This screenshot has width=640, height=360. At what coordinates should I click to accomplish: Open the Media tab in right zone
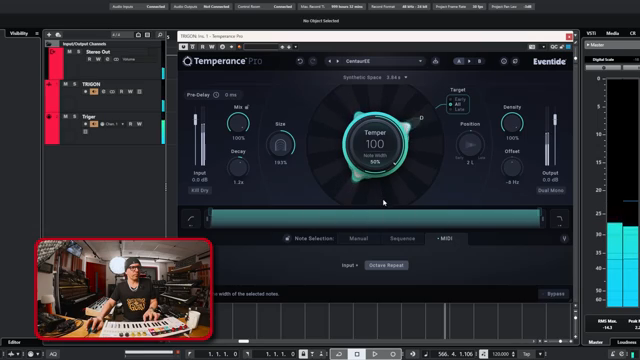612,33
